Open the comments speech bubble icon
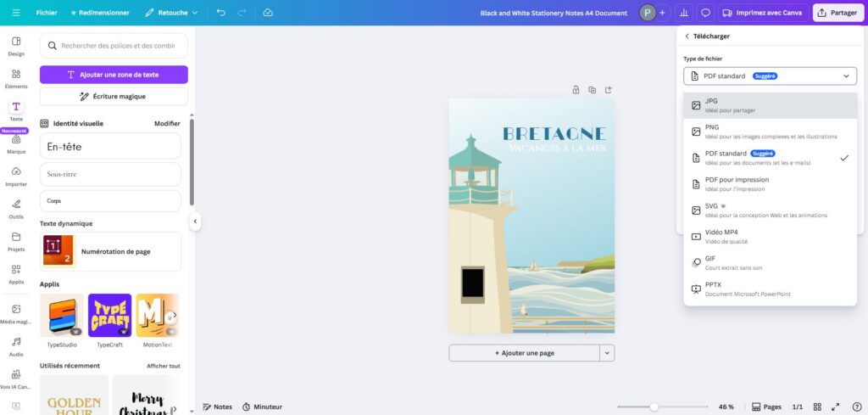Image resolution: width=868 pixels, height=415 pixels. pos(705,13)
